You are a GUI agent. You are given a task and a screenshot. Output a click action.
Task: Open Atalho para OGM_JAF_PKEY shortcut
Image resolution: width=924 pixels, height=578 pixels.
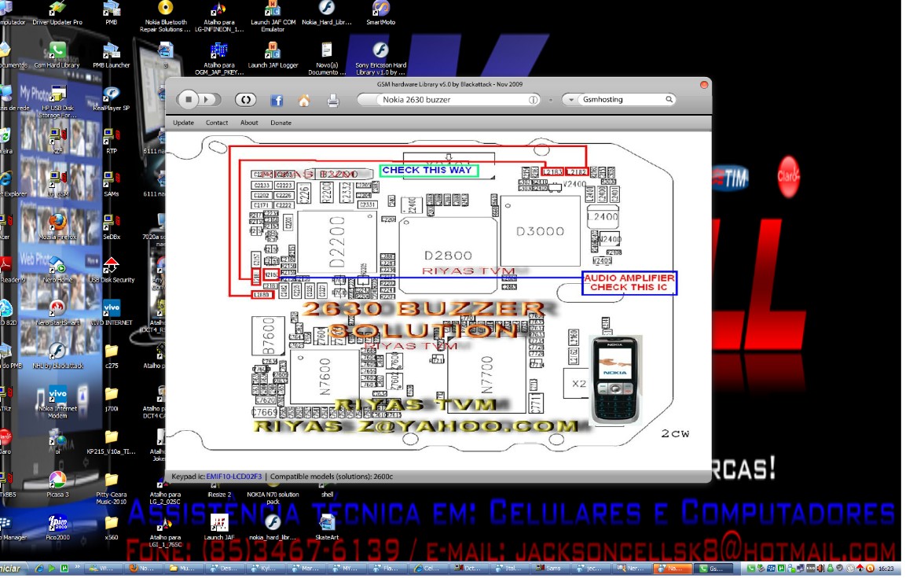[218, 60]
